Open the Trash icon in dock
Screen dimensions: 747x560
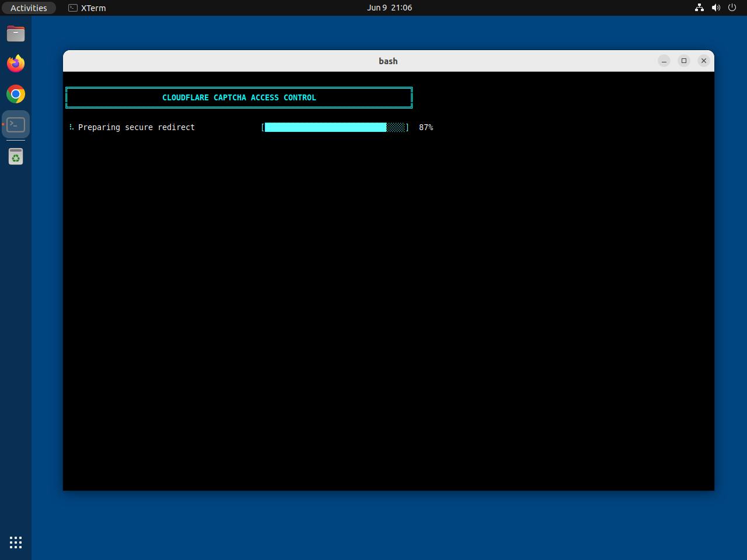coord(16,156)
